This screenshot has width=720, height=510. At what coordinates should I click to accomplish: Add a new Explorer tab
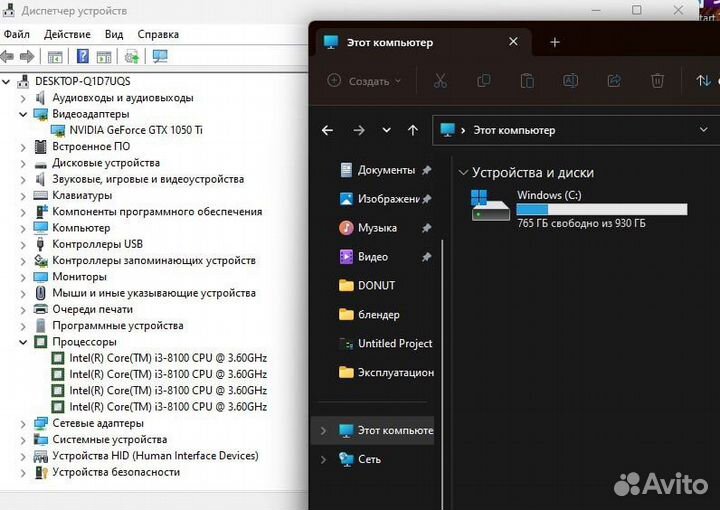click(x=555, y=42)
